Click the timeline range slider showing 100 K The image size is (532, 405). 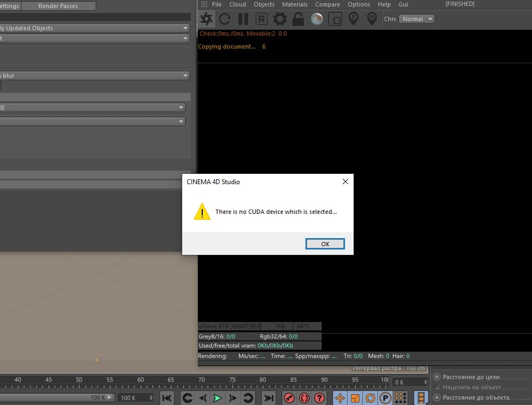[57, 397]
